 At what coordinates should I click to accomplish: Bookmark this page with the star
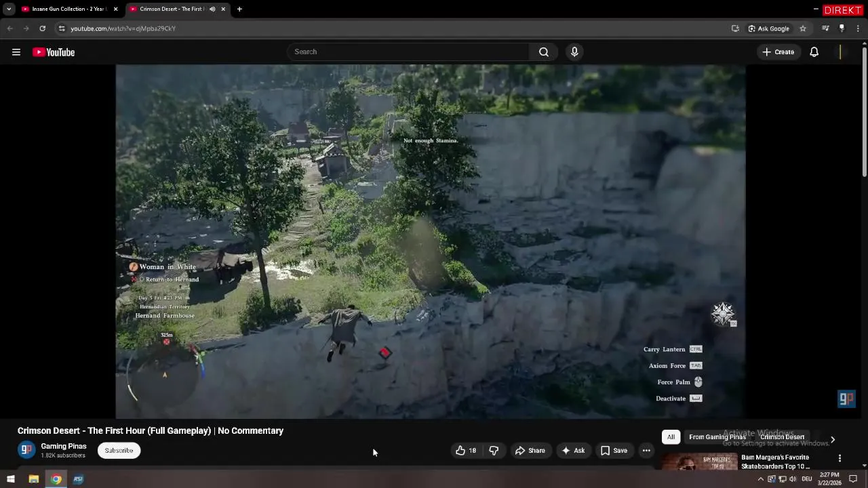point(803,28)
